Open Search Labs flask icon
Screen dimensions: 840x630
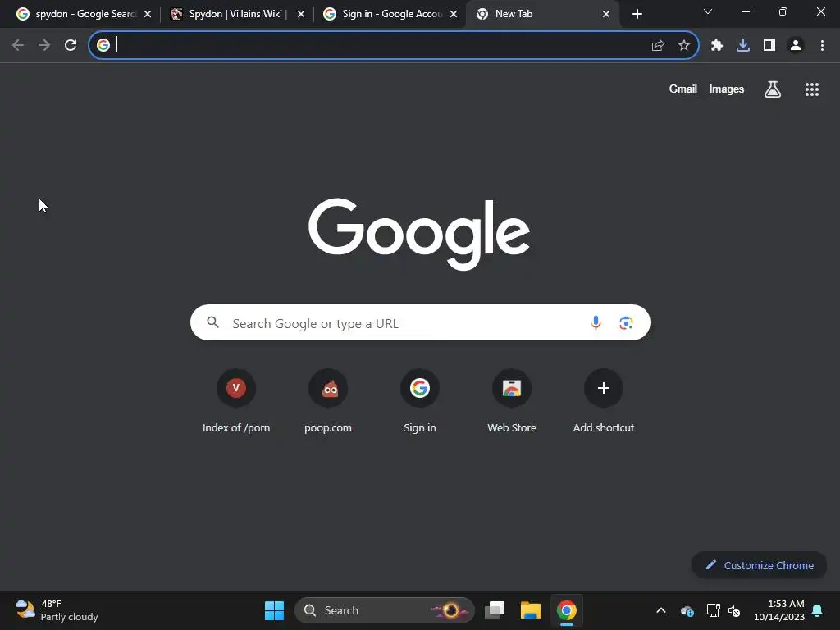(772, 89)
